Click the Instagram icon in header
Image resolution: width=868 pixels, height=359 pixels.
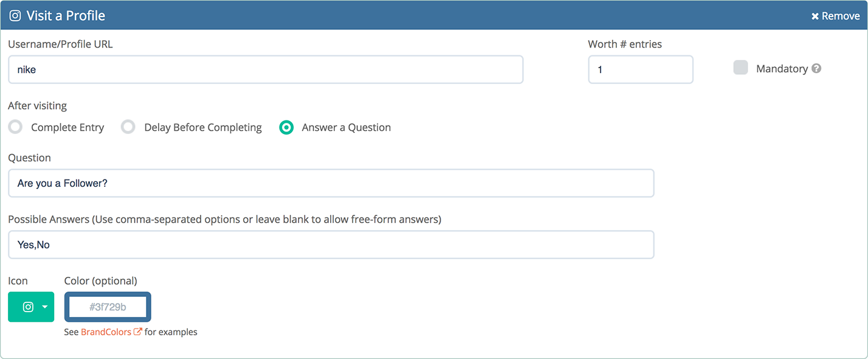(15, 16)
